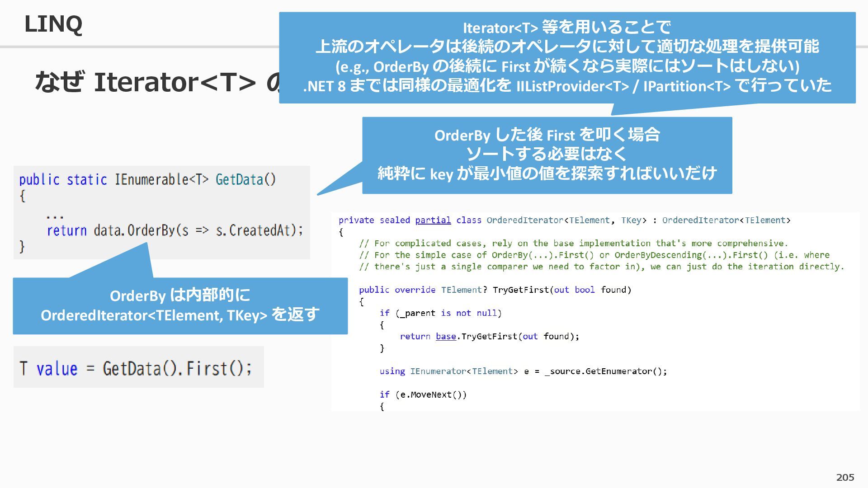Click the 'なぜ Iterator<T>' heading
The image size is (868, 488).
[x=145, y=82]
